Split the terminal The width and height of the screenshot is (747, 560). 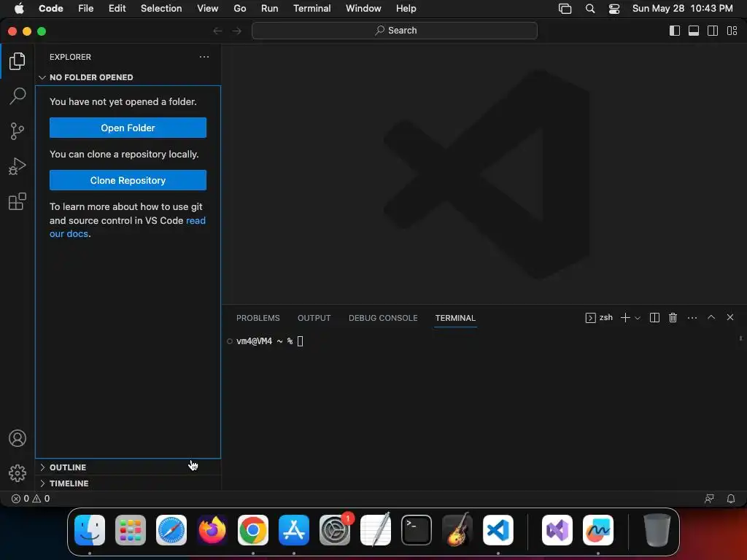click(654, 318)
